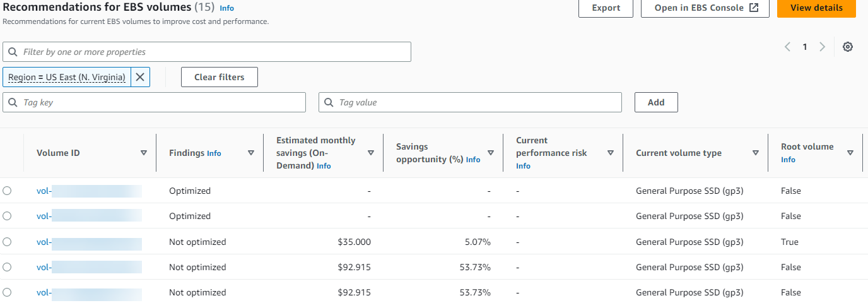Clear all filters
The height and width of the screenshot is (303, 868).
coord(219,77)
